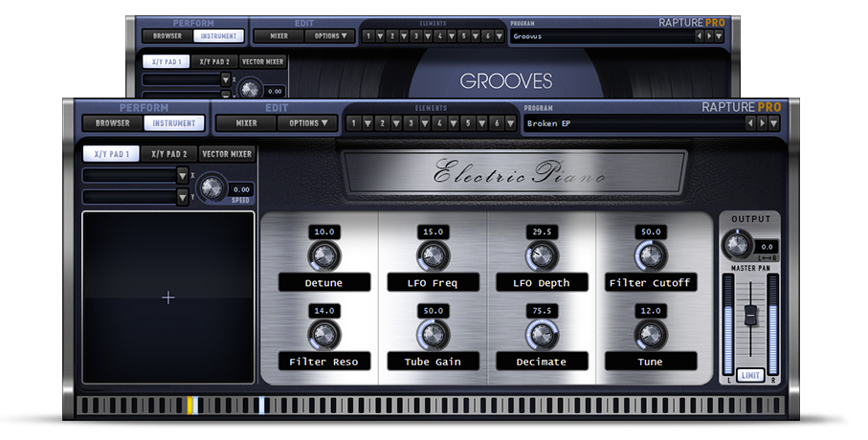Open the MIXER page in the front window
This screenshot has height=440, width=868.
(246, 122)
